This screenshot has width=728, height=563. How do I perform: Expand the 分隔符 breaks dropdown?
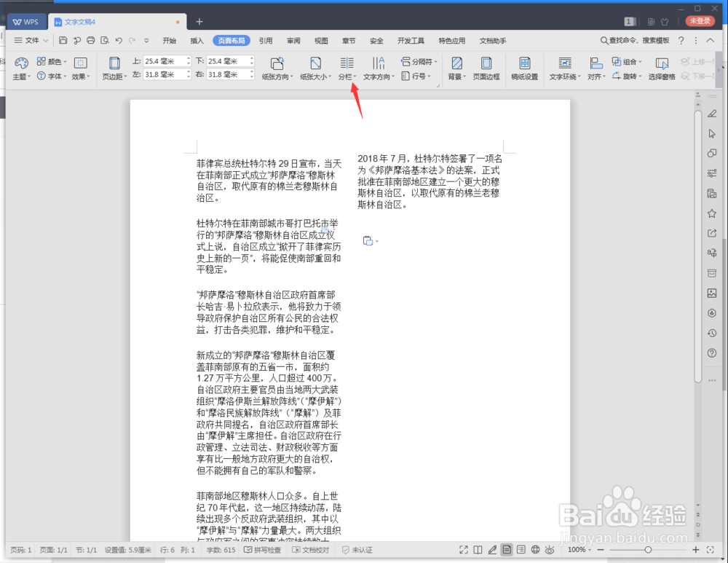click(435, 62)
